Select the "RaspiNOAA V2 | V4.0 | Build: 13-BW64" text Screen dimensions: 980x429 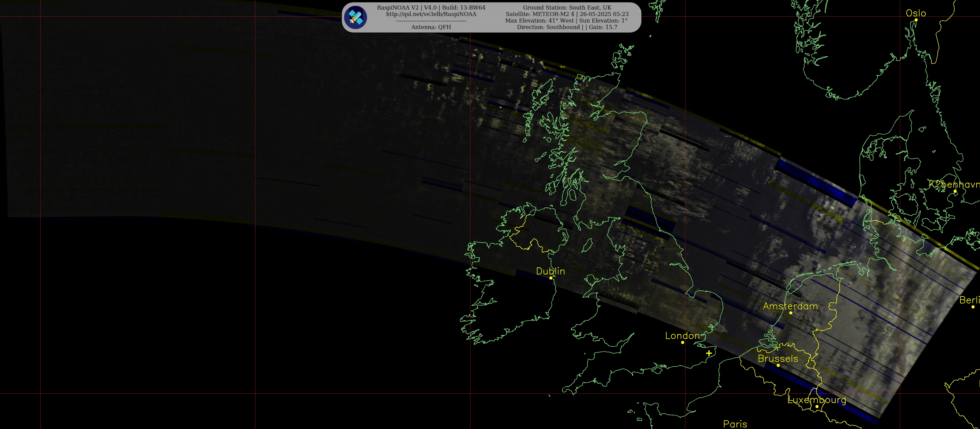[x=431, y=8]
